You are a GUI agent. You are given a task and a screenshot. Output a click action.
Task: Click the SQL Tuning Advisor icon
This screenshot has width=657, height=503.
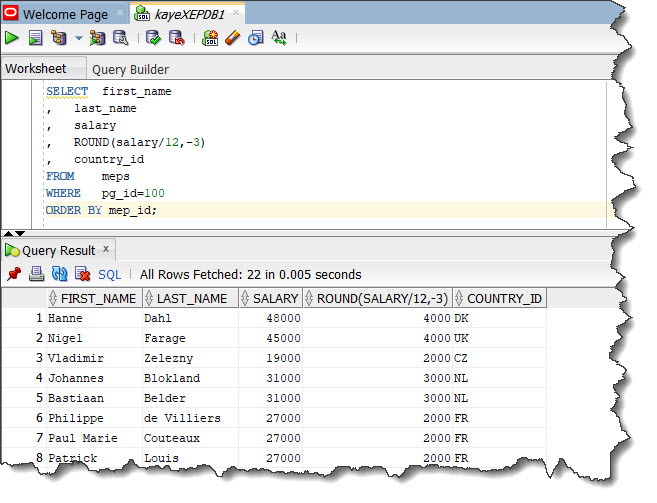tap(121, 38)
